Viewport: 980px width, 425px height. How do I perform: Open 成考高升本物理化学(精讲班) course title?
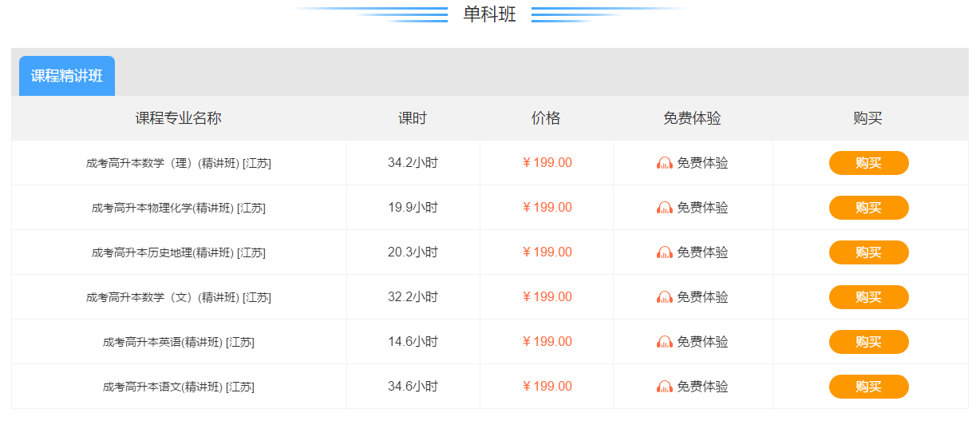[179, 208]
